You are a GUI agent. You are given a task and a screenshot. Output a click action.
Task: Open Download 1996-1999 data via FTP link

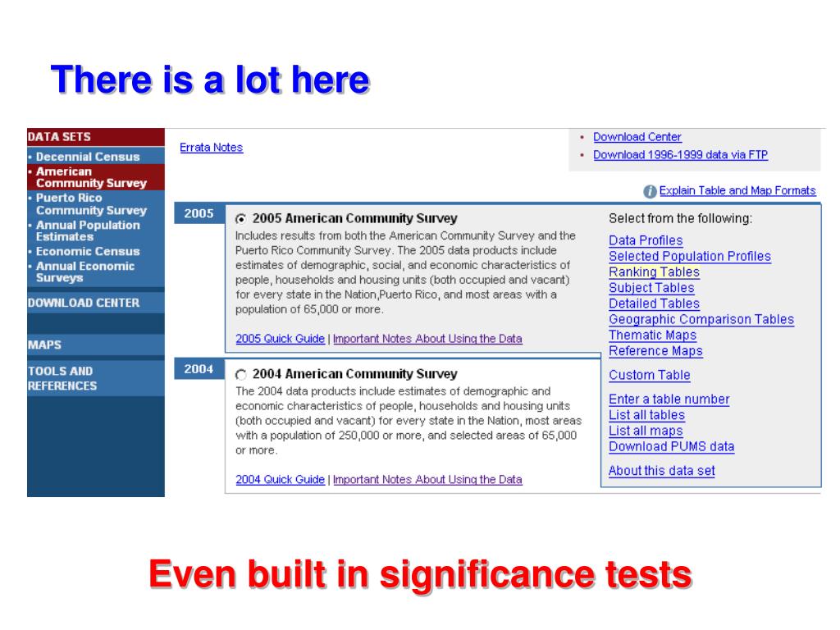pyautogui.click(x=680, y=155)
